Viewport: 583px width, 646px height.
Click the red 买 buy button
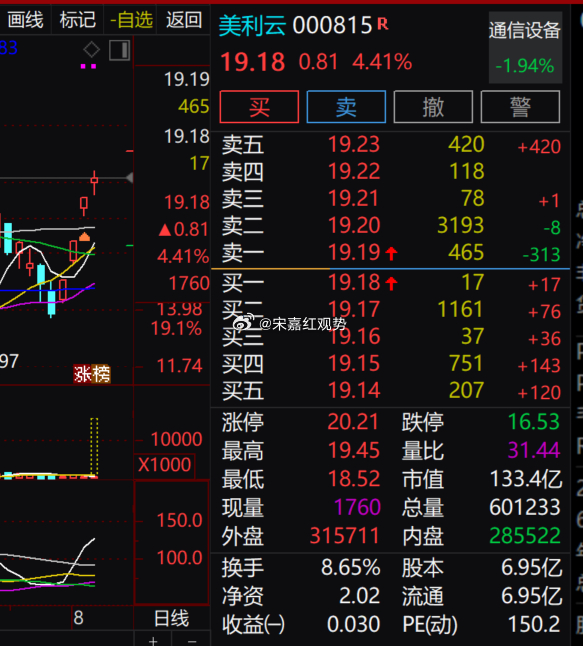(x=259, y=107)
